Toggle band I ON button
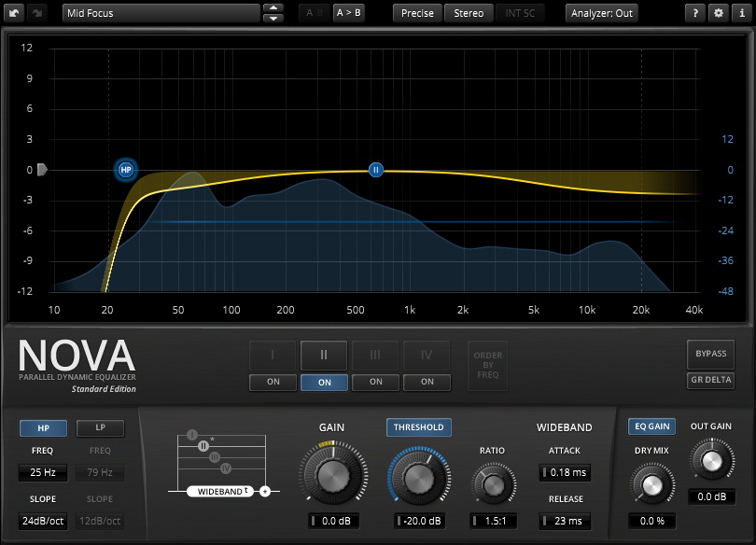 tap(273, 382)
